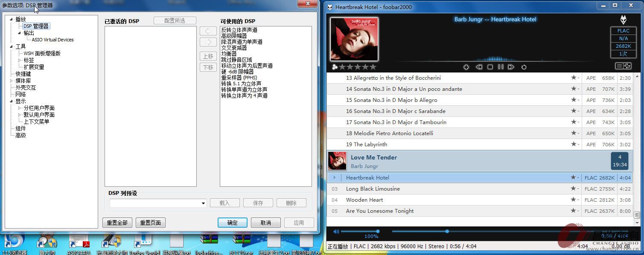The width and height of the screenshot is (644, 255).
Task: Collapse the 工具 tree node
Action: [x=12, y=46]
